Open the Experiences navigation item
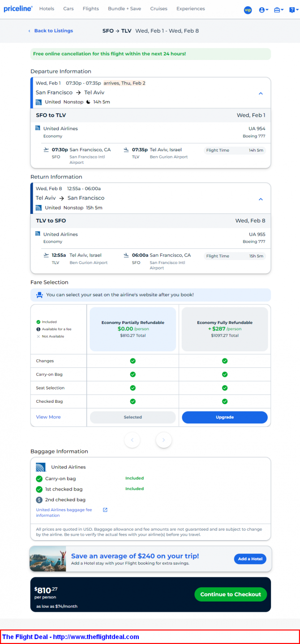Screen dimensions: 300x644 click(191, 9)
